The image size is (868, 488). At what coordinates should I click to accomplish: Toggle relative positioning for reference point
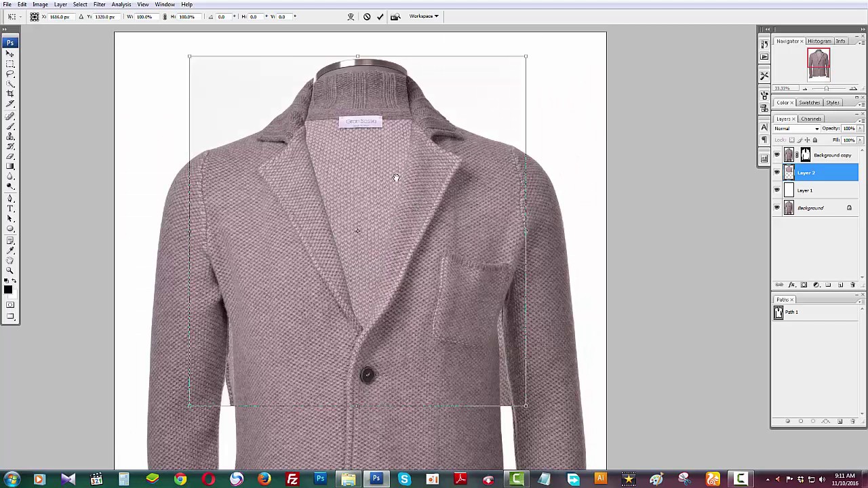click(x=81, y=16)
